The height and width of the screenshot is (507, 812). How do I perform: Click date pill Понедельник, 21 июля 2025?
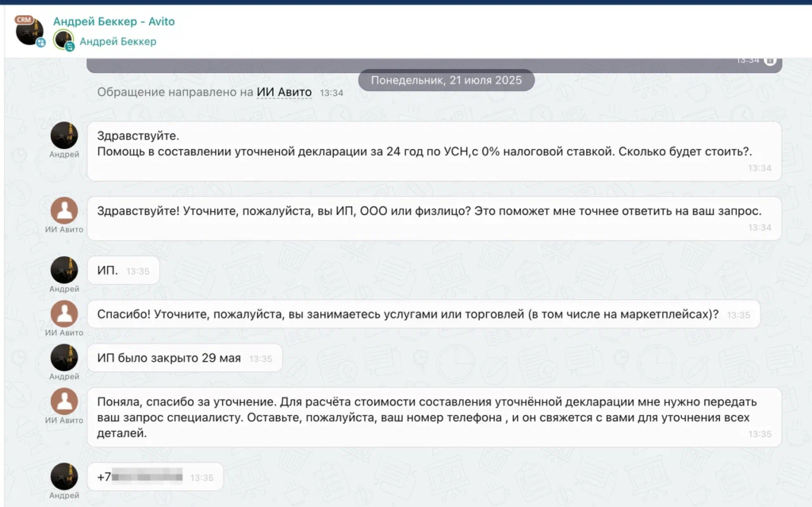click(446, 80)
